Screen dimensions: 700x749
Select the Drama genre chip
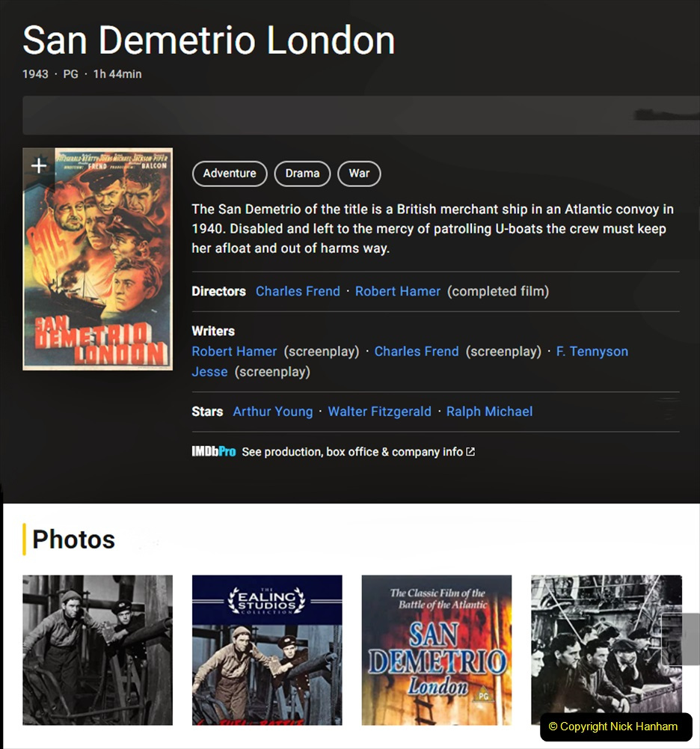(302, 174)
